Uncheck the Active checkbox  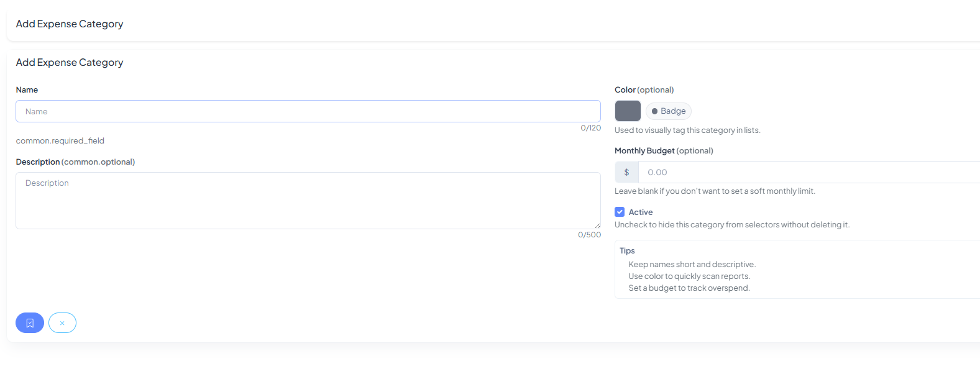(x=620, y=212)
